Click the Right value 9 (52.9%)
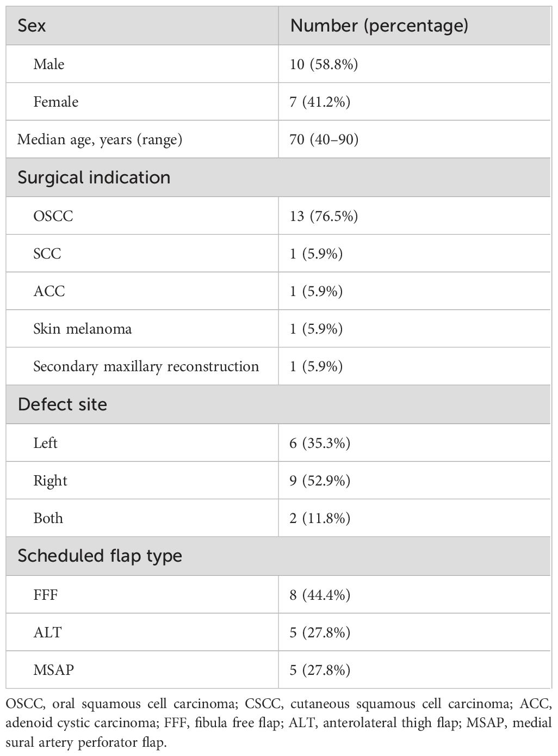558x756 pixels. (x=320, y=481)
